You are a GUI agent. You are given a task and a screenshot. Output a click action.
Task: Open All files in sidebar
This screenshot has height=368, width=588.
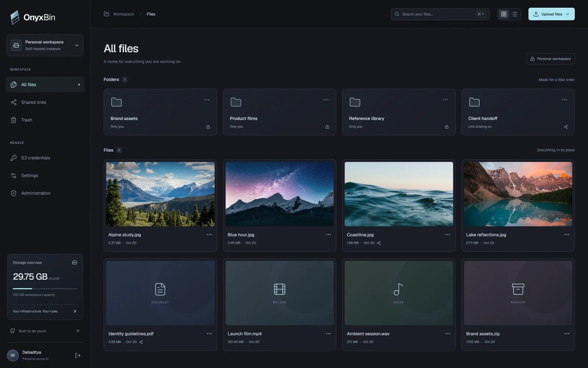45,85
